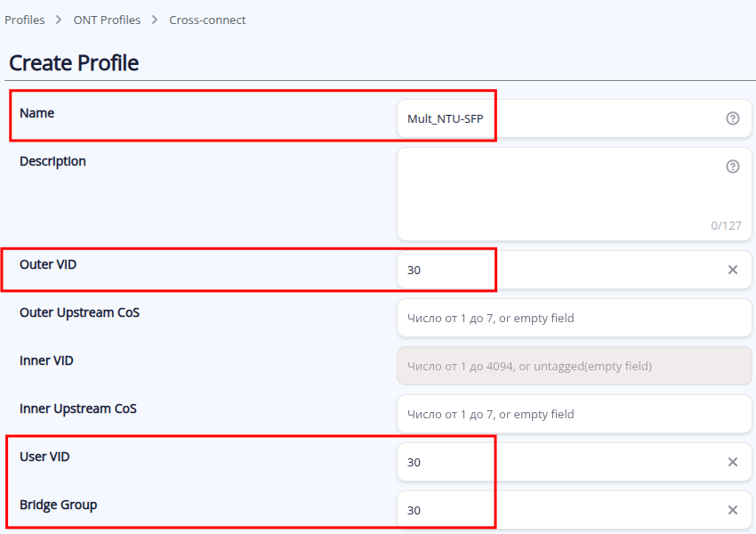
Task: Clear the Bridge Group value
Action: pyautogui.click(x=733, y=510)
